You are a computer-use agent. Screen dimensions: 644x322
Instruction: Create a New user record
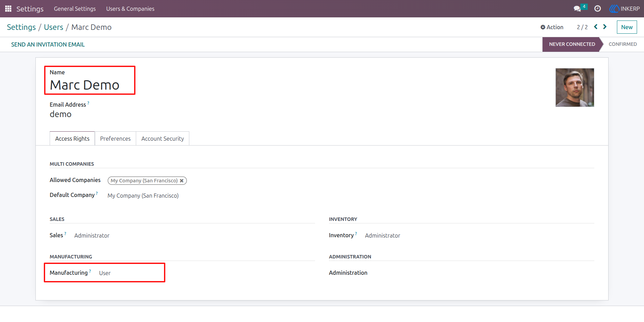[x=627, y=27]
